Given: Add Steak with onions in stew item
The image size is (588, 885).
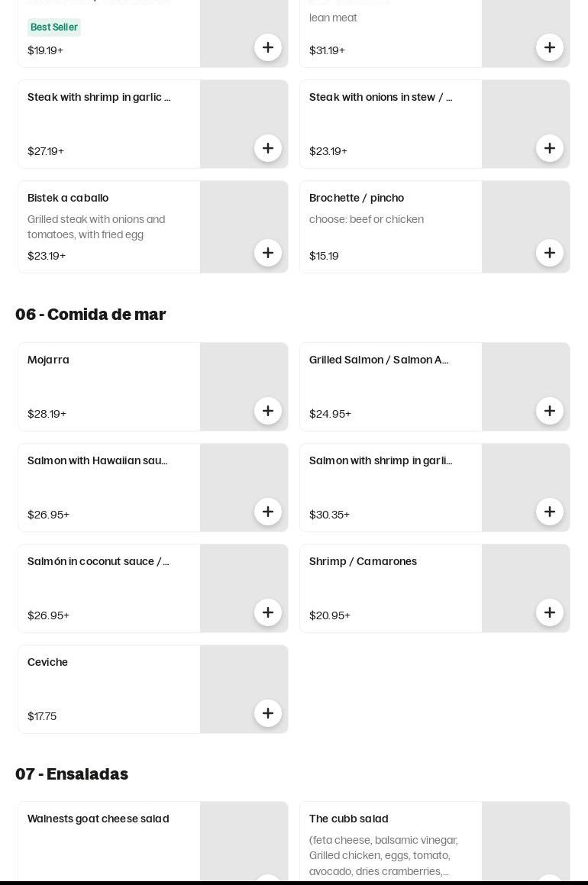Looking at the screenshot, I should click(x=549, y=148).
